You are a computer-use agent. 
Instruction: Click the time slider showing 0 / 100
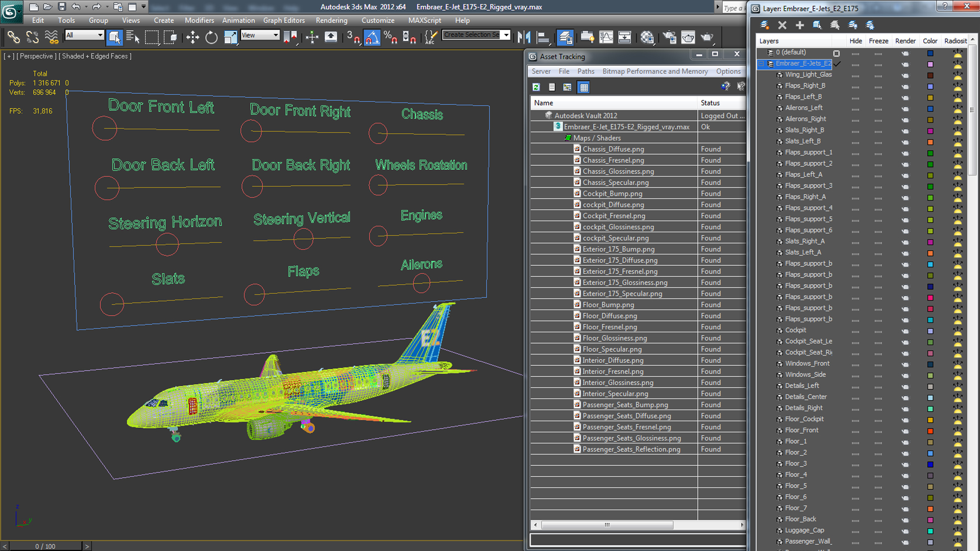coord(45,546)
